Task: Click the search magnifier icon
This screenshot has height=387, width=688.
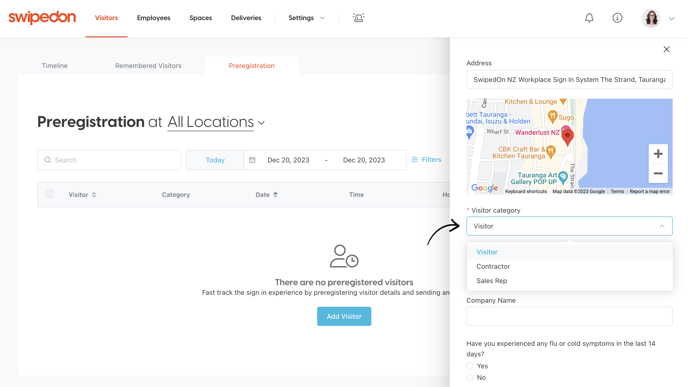Action: [48, 160]
